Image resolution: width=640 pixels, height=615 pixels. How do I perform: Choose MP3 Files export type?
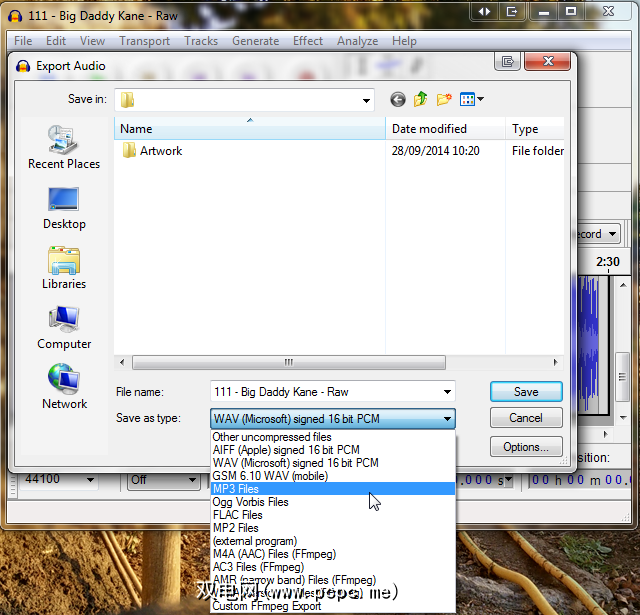(x=333, y=489)
